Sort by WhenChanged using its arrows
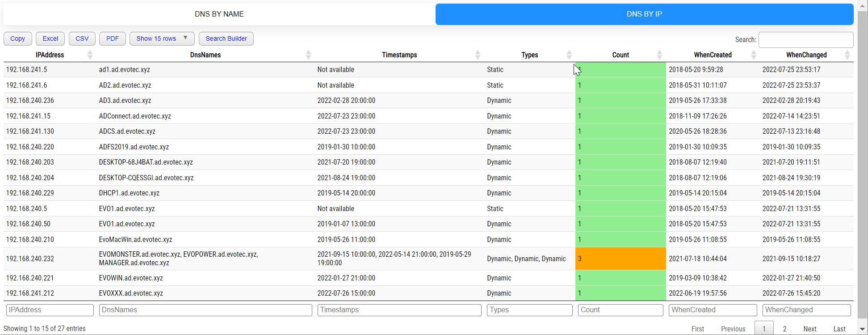The image size is (868, 335). [847, 55]
